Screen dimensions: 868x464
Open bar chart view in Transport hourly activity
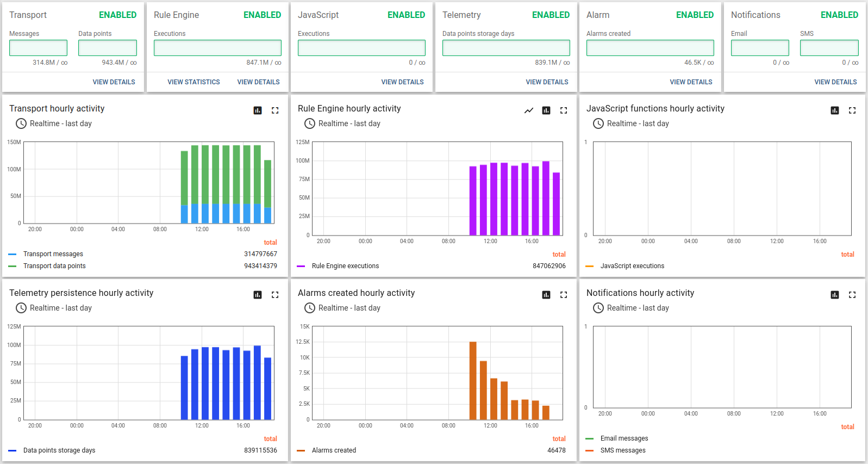tap(258, 110)
